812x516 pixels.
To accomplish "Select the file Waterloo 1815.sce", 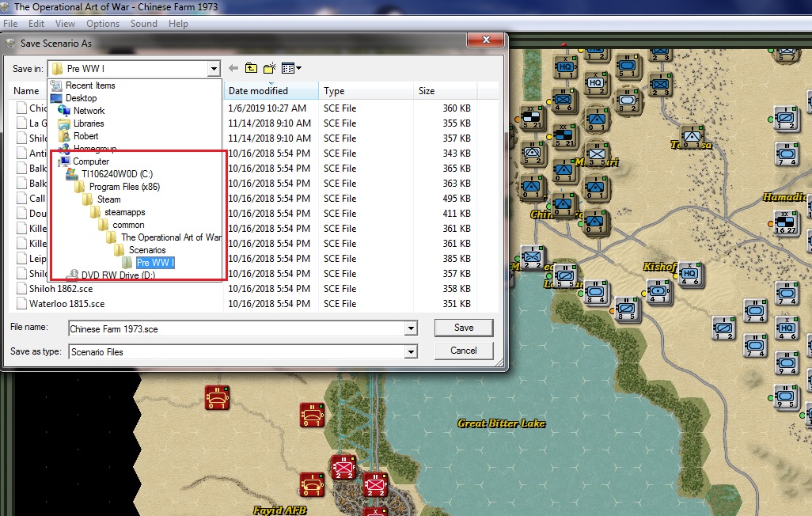I will tap(66, 304).
